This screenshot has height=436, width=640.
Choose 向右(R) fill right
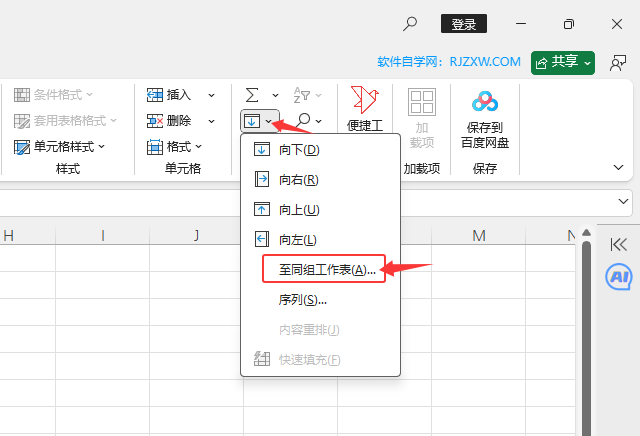tap(320, 180)
